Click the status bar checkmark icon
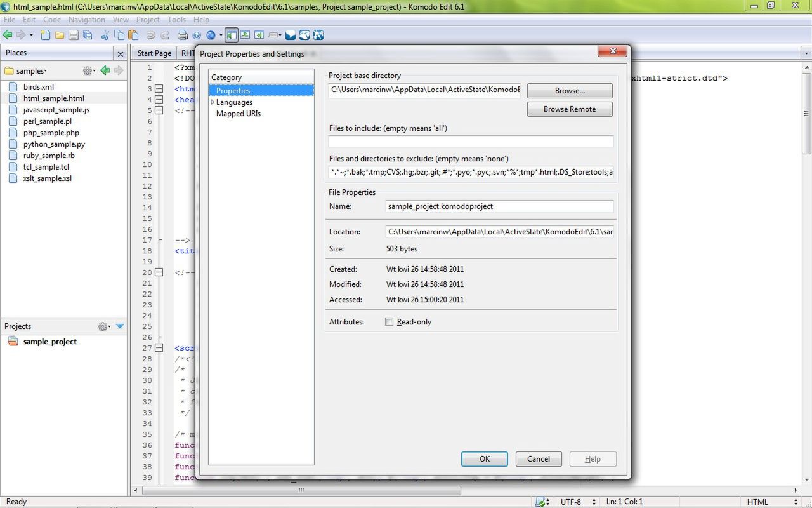 pos(541,502)
